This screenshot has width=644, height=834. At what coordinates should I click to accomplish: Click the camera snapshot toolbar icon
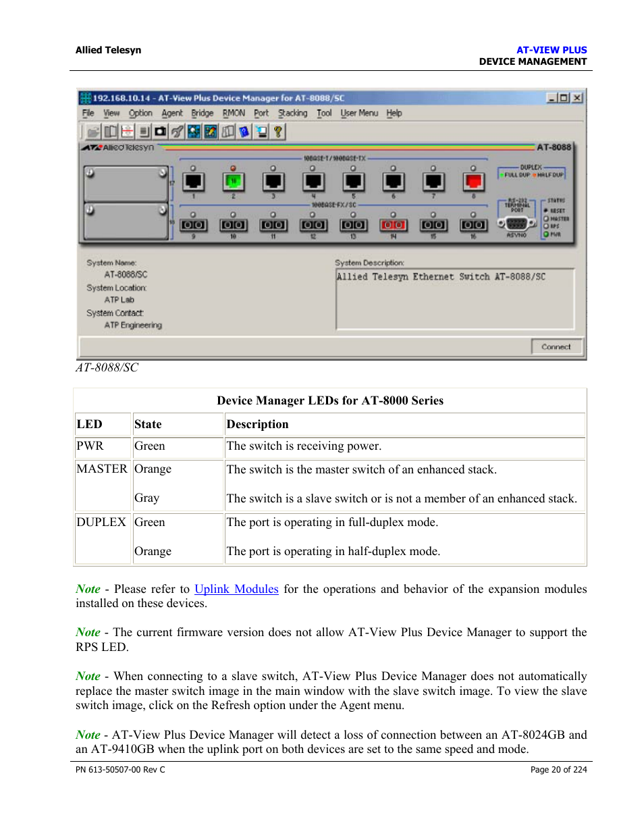(160, 131)
